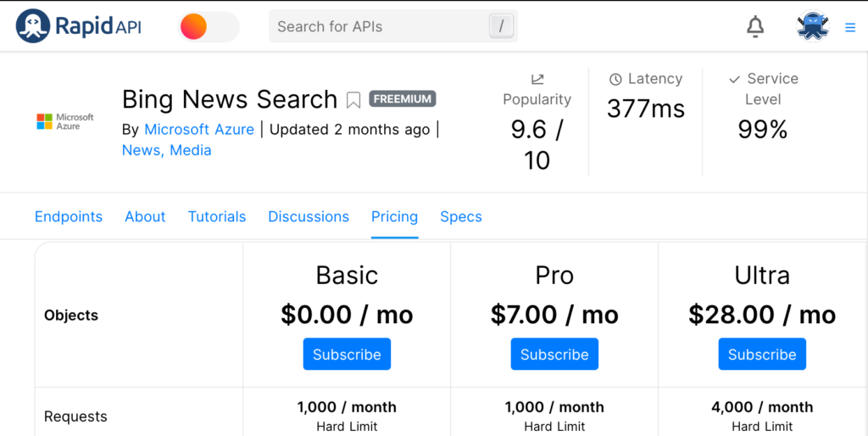Click the 4,000 / month Ultra limit
The width and height of the screenshot is (868, 436).
[x=762, y=407]
